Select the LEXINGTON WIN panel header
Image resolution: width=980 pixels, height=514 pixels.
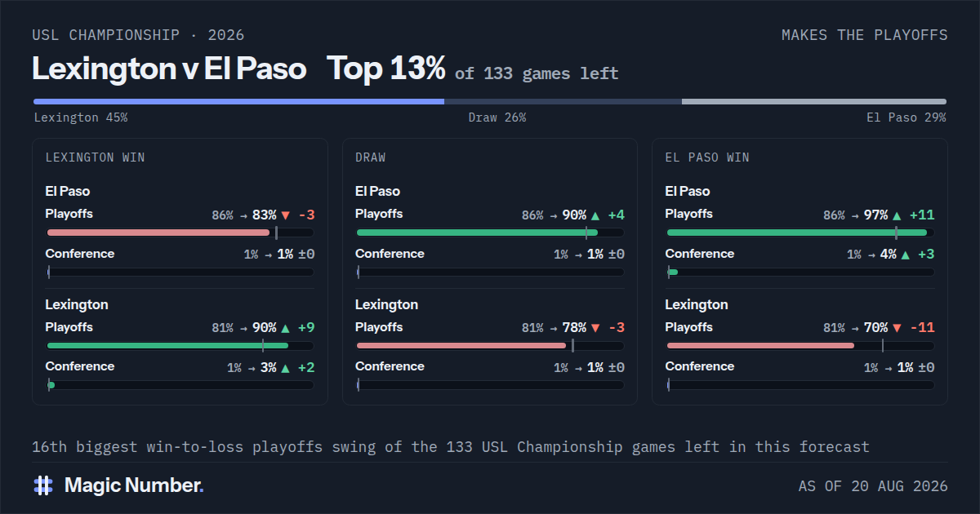pyautogui.click(x=96, y=157)
